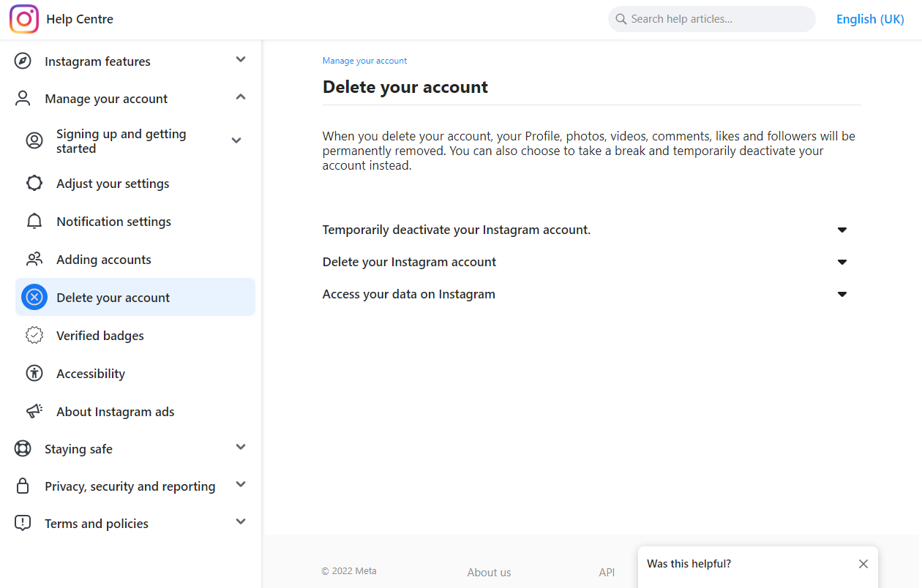
Task: Click the bell icon for Notification settings
Action: [x=34, y=222]
